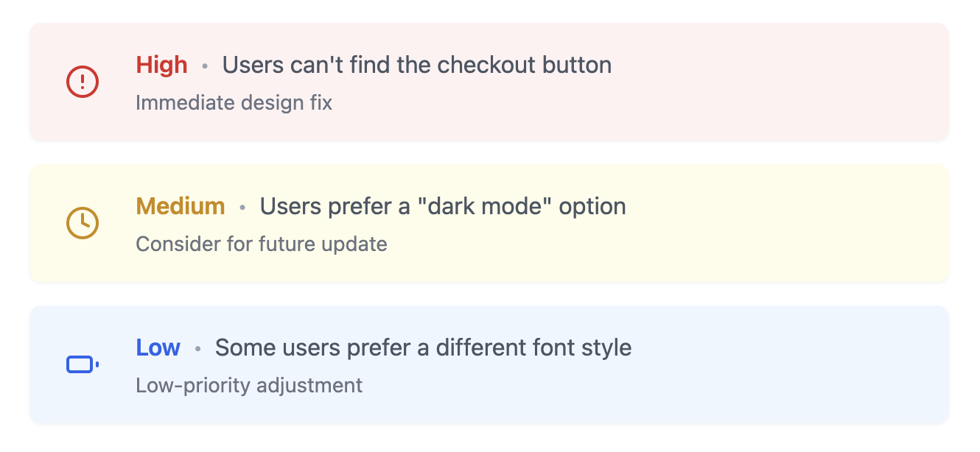
Task: Click the red exclamation alert icon
Action: 83,81
